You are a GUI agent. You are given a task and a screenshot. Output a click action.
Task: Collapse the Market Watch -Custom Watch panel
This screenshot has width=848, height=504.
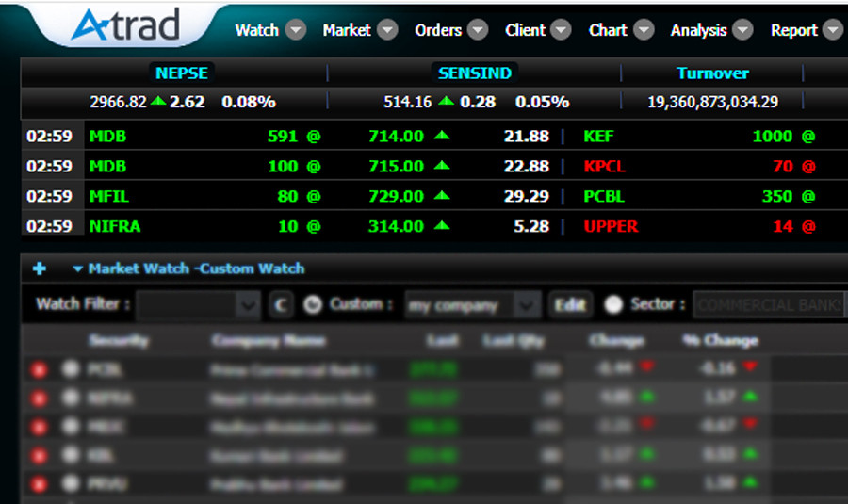click(x=78, y=268)
